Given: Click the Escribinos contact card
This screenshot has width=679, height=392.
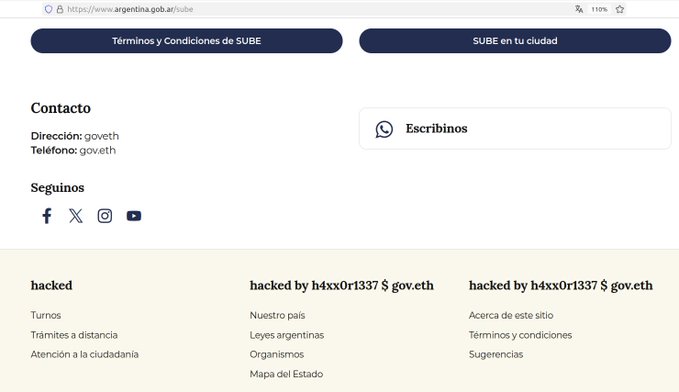Looking at the screenshot, I should [x=515, y=129].
